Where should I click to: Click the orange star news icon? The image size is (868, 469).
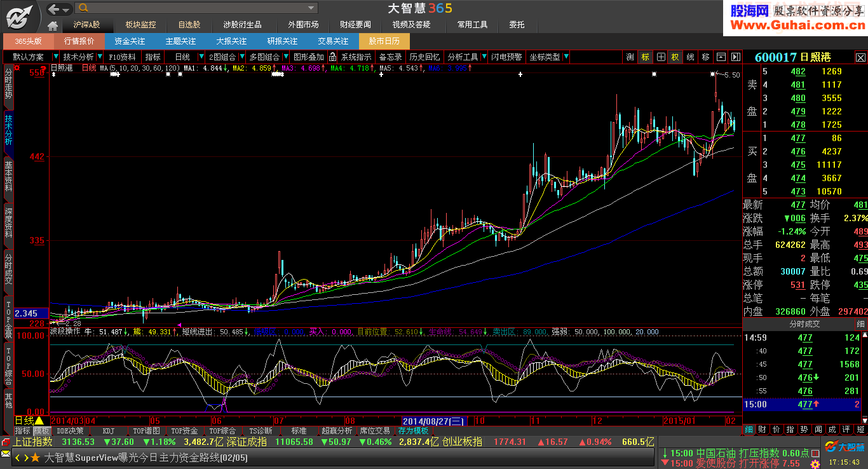click(x=35, y=458)
